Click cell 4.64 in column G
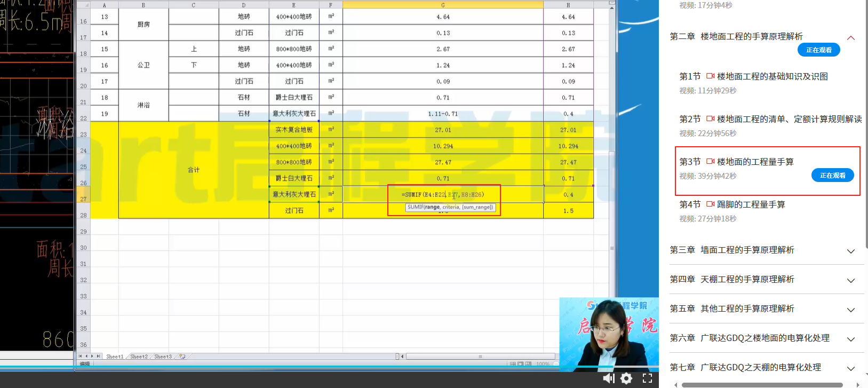Viewport: 868px width, 388px height. [x=443, y=17]
